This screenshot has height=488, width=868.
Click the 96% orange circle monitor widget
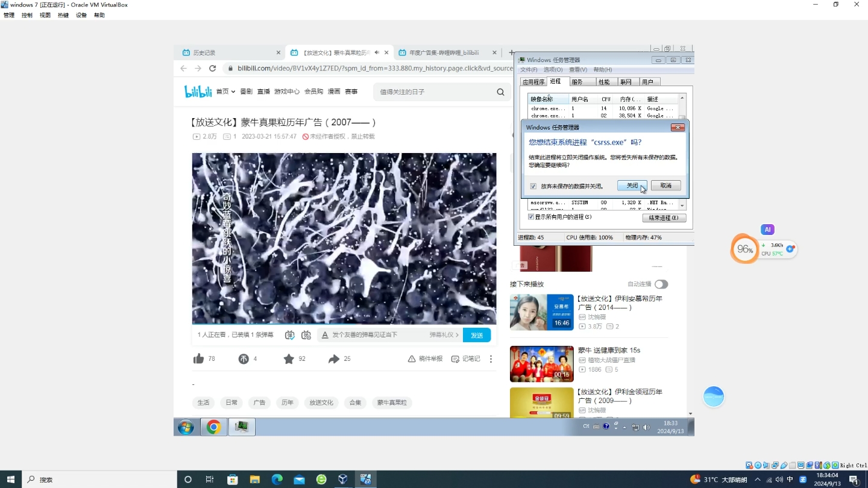pos(745,249)
